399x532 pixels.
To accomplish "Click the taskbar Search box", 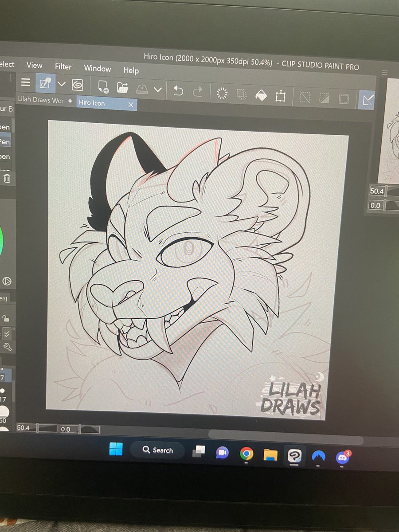I will [157, 450].
